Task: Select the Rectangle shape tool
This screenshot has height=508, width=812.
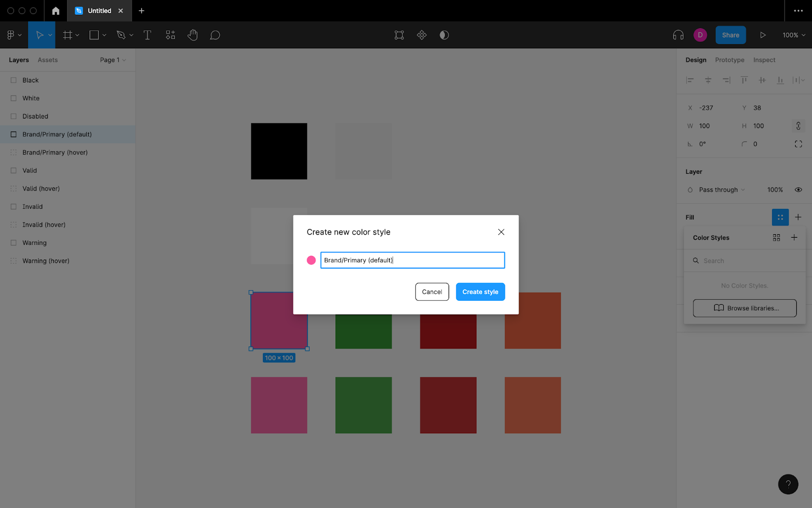Action: click(x=94, y=35)
